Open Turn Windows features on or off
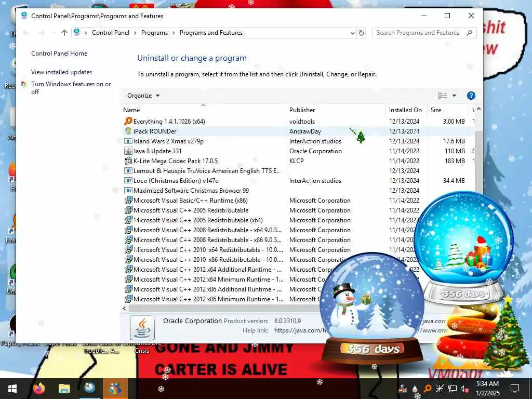Viewport: 532px width, 399px height. pyautogui.click(x=71, y=87)
